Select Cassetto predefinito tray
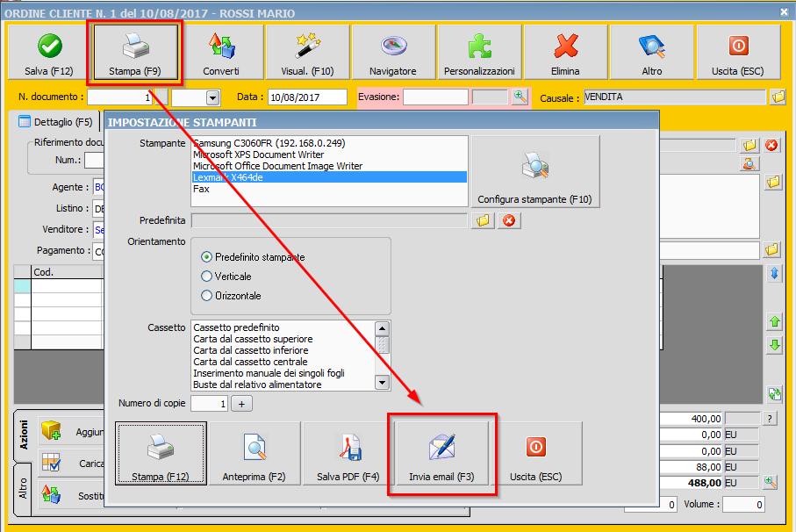 [x=283, y=327]
